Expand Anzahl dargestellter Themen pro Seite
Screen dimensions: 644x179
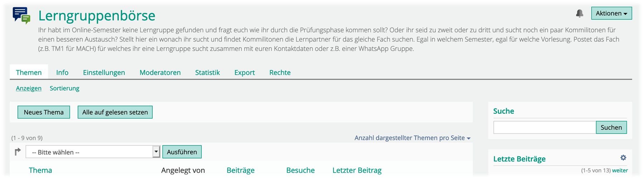click(412, 138)
